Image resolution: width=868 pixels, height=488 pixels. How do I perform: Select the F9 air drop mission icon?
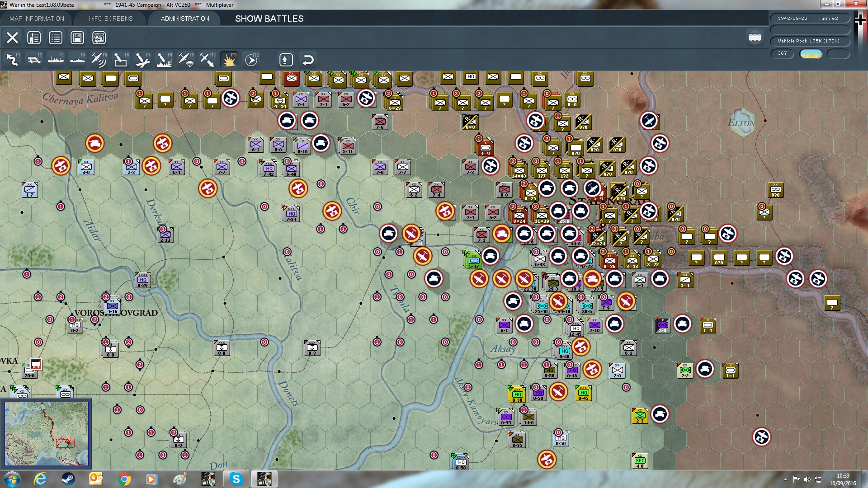186,59
